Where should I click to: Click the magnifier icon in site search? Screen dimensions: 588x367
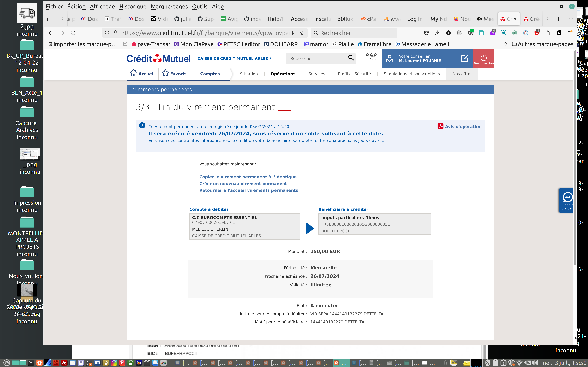(x=351, y=58)
